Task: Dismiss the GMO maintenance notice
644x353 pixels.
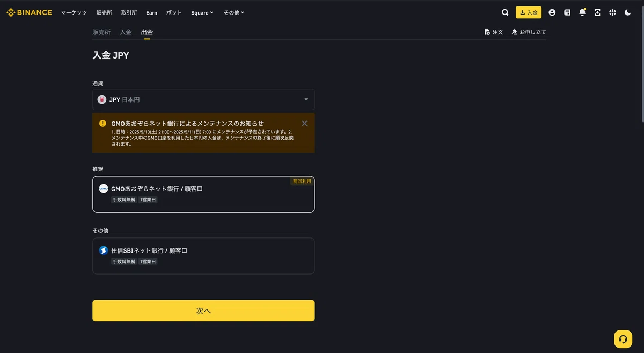Action: (304, 123)
